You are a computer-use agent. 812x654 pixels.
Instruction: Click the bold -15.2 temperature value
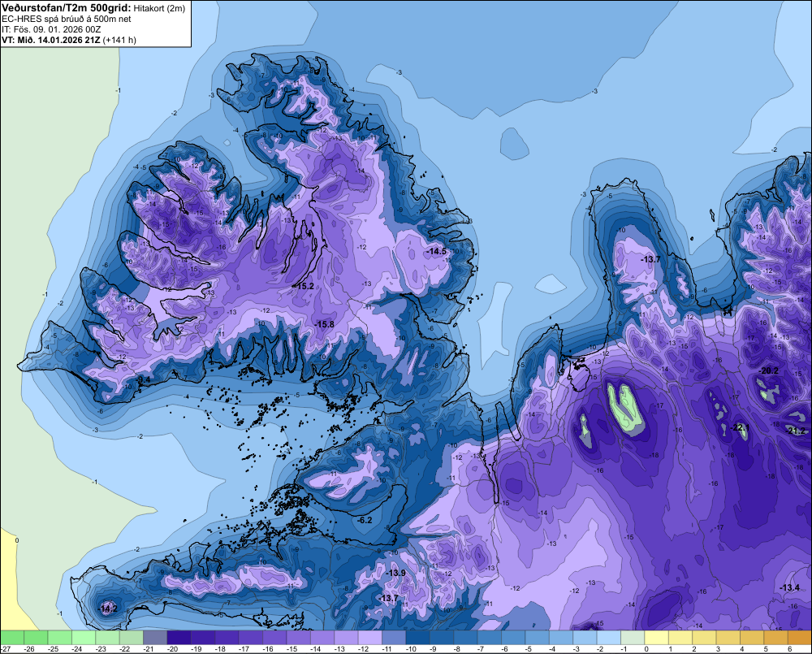click(304, 286)
